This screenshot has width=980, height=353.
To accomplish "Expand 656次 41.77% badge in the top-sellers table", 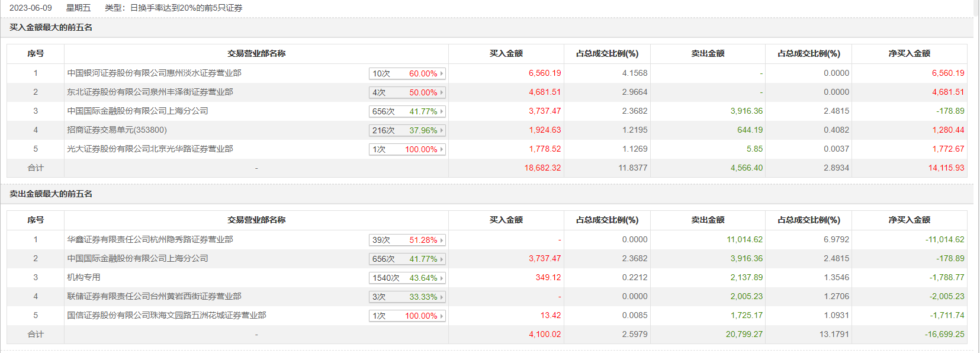I will point(407,259).
